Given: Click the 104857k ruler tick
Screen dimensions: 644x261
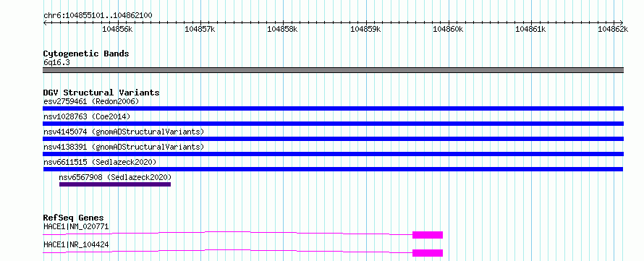Looking at the screenshot, I should [x=200, y=29].
